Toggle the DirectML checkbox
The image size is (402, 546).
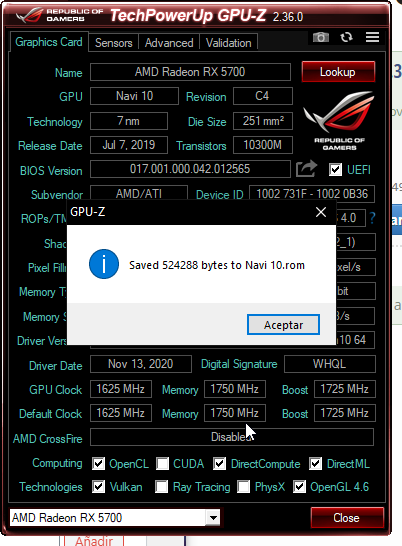click(316, 463)
